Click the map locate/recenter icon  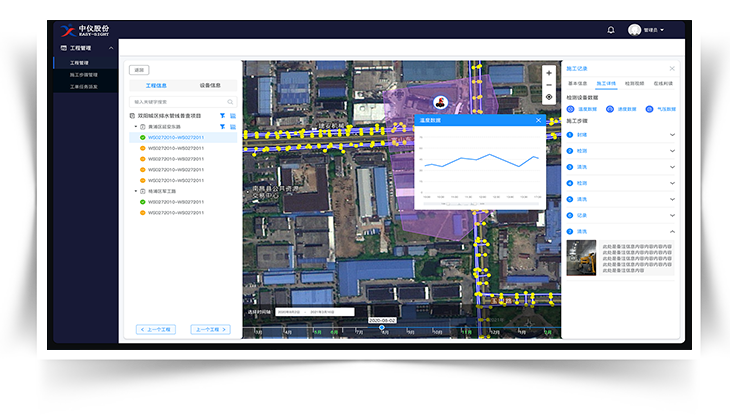(548, 97)
